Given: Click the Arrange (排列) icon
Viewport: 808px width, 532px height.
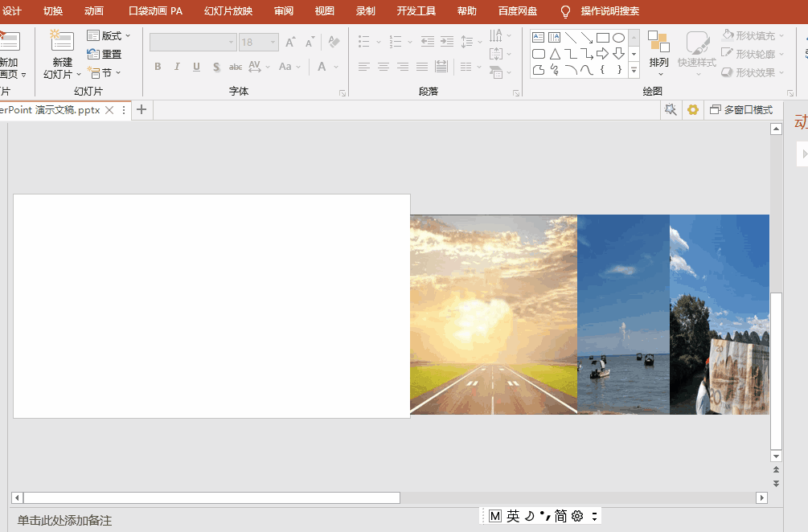Looking at the screenshot, I should [658, 41].
